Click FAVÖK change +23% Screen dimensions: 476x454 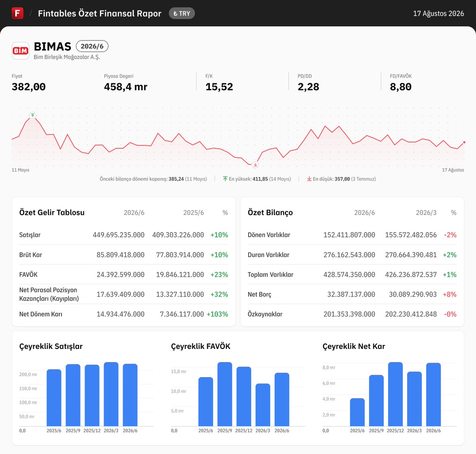click(x=219, y=274)
